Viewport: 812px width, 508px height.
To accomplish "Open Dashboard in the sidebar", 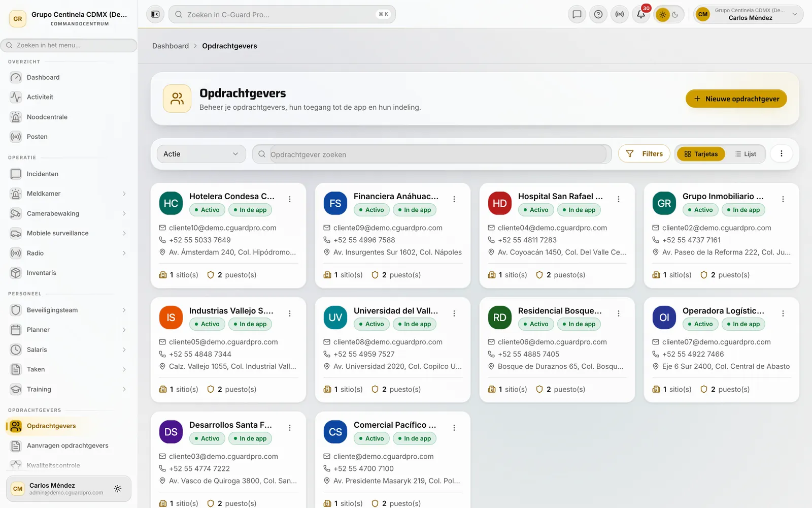I will coord(69,77).
